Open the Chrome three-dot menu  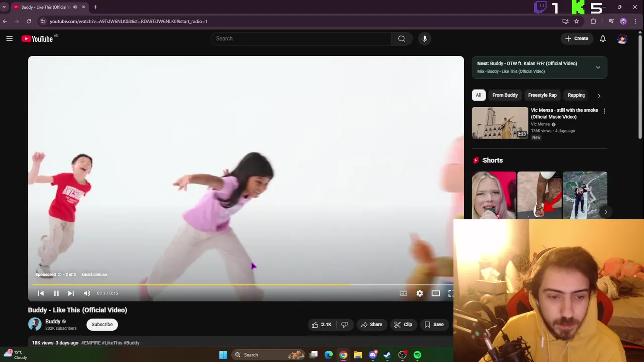pyautogui.click(x=636, y=21)
